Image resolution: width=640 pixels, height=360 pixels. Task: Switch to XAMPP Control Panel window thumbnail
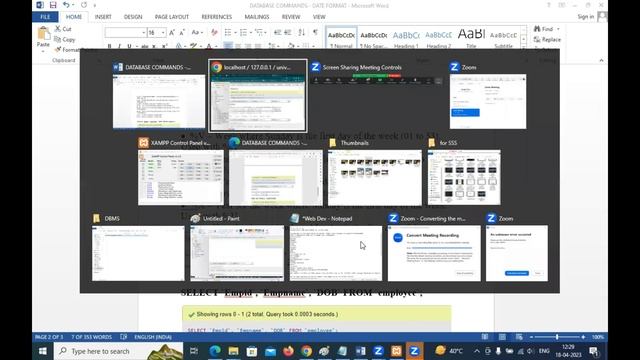point(180,172)
